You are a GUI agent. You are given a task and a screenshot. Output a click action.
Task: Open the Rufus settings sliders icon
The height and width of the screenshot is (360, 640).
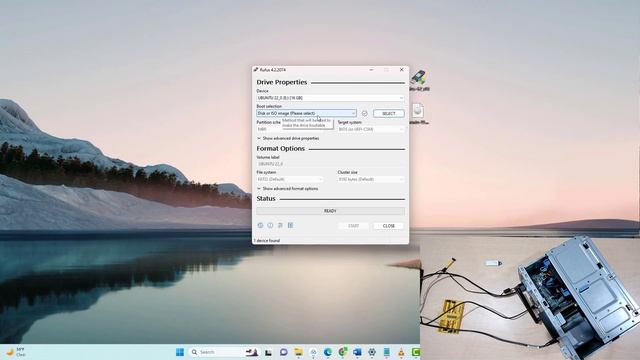tap(280, 225)
